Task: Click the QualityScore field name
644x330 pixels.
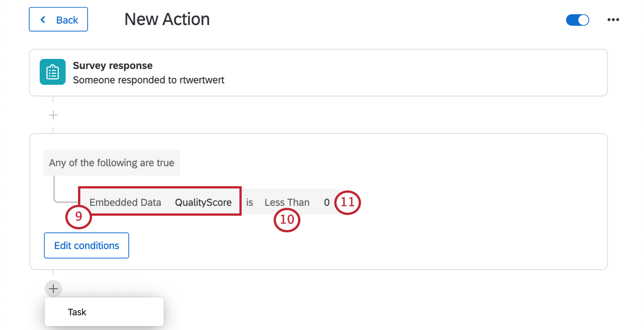Action: pyautogui.click(x=203, y=202)
